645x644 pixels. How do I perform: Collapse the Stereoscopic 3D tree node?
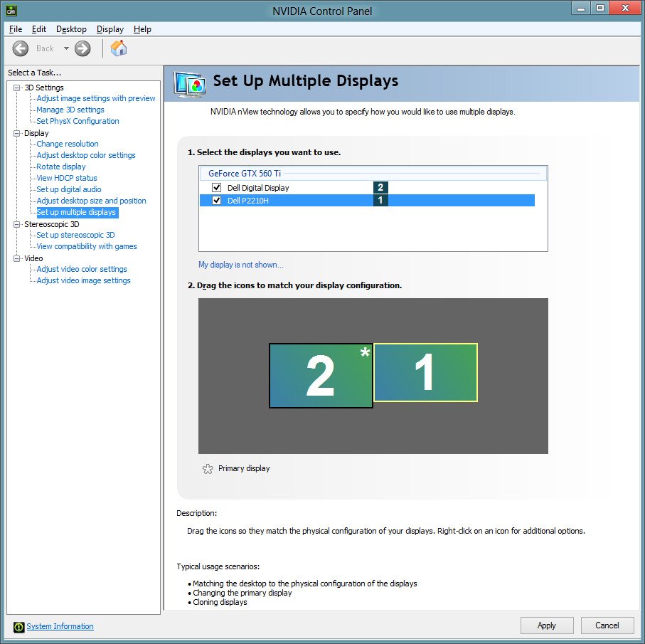pyautogui.click(x=17, y=224)
